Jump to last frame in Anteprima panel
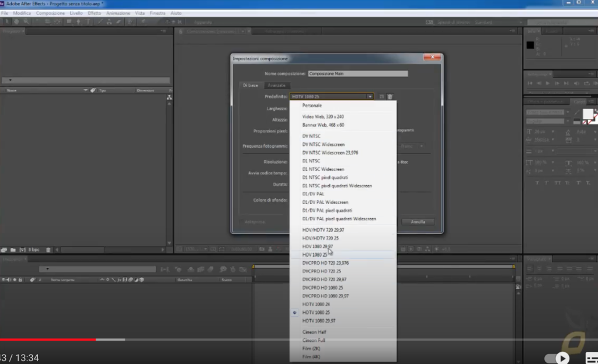 (x=566, y=83)
